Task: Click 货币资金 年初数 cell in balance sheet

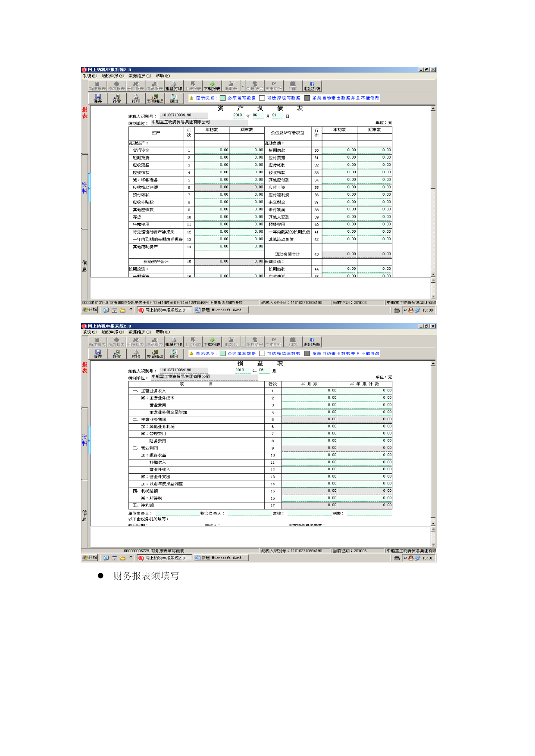Action: (212, 150)
